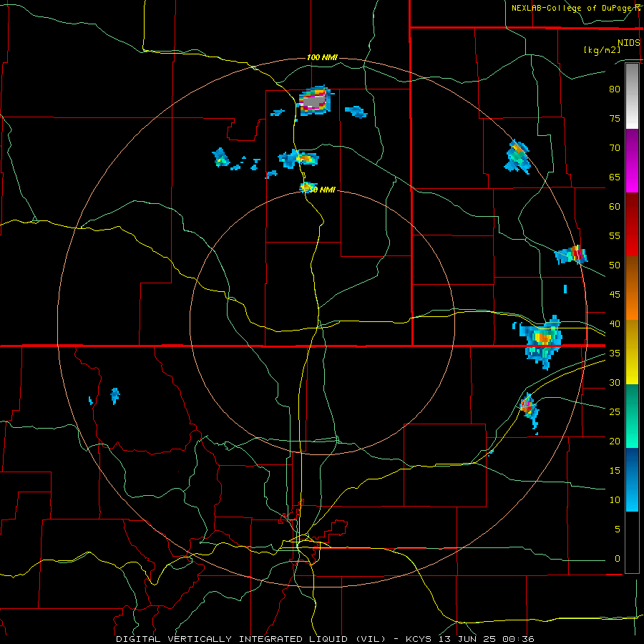Viewport: 644px width, 644px height.
Task: Select the 35 value on the color scale
Action: pos(615,353)
